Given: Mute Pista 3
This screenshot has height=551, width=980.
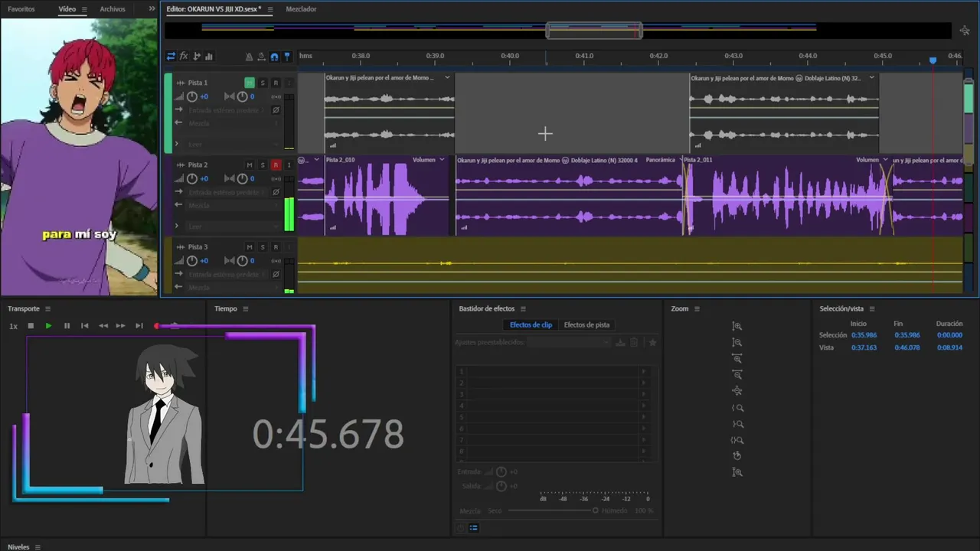Looking at the screenshot, I should [x=250, y=246].
